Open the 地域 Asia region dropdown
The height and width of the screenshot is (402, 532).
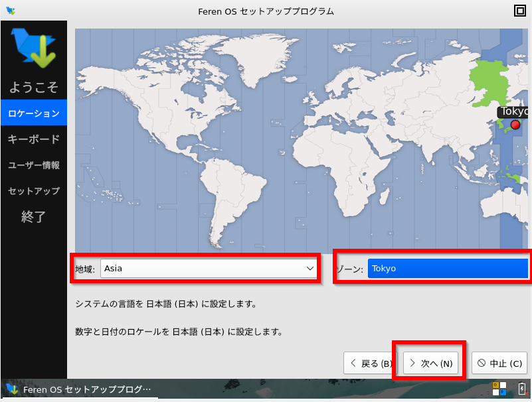[209, 269]
